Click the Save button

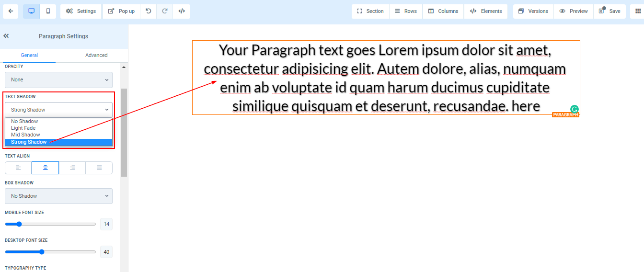coord(609,11)
